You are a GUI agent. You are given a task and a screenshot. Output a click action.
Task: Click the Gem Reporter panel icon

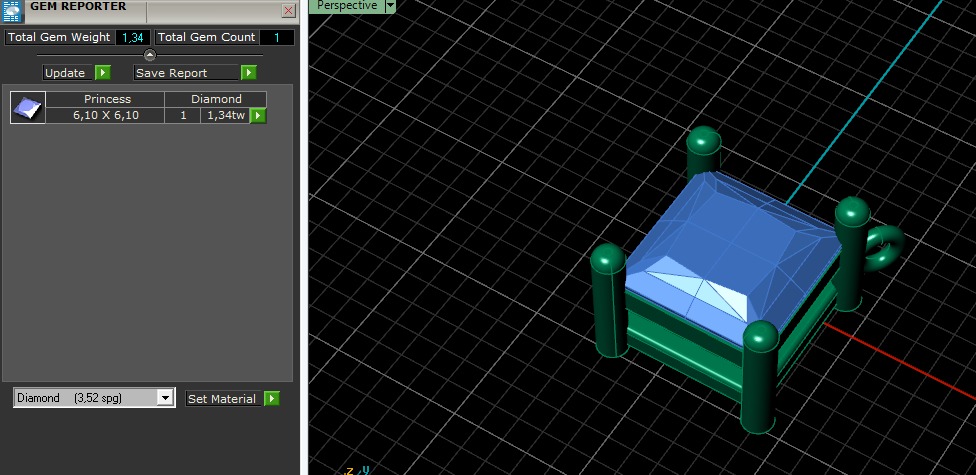click(x=12, y=11)
